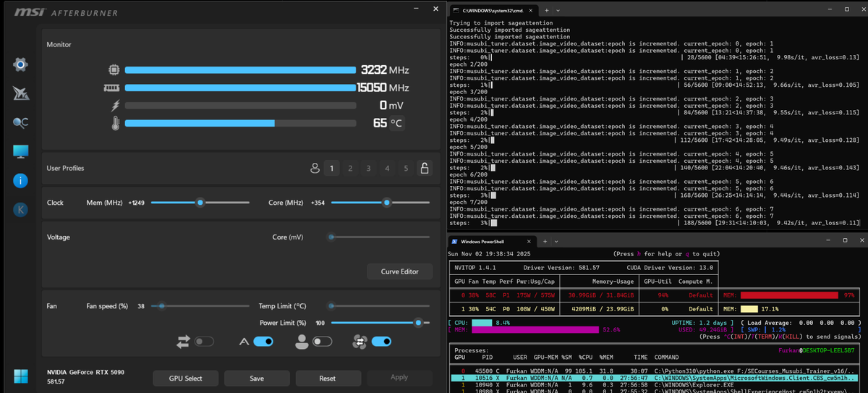Click the temperature thermometer icon
This screenshot has height=393, width=868.
click(115, 123)
